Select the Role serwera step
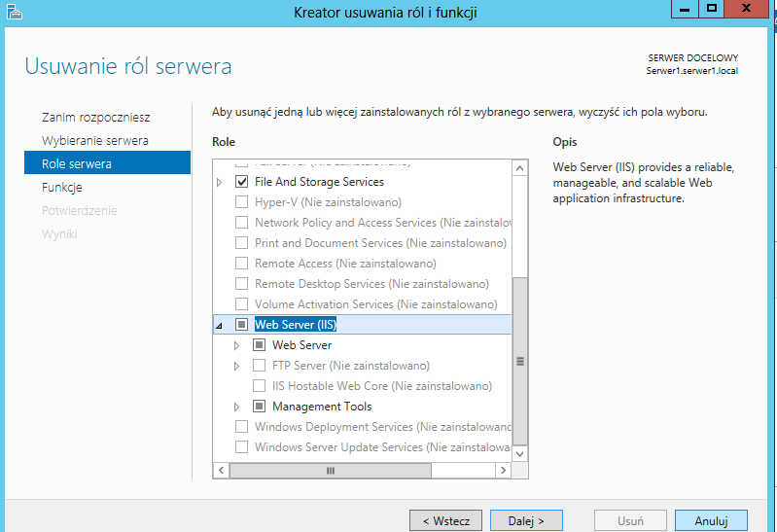This screenshot has width=777, height=532. point(107,162)
